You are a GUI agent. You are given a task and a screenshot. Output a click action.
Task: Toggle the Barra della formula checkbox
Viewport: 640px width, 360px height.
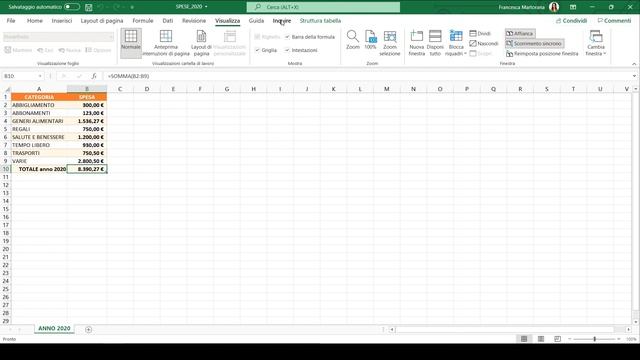click(287, 37)
